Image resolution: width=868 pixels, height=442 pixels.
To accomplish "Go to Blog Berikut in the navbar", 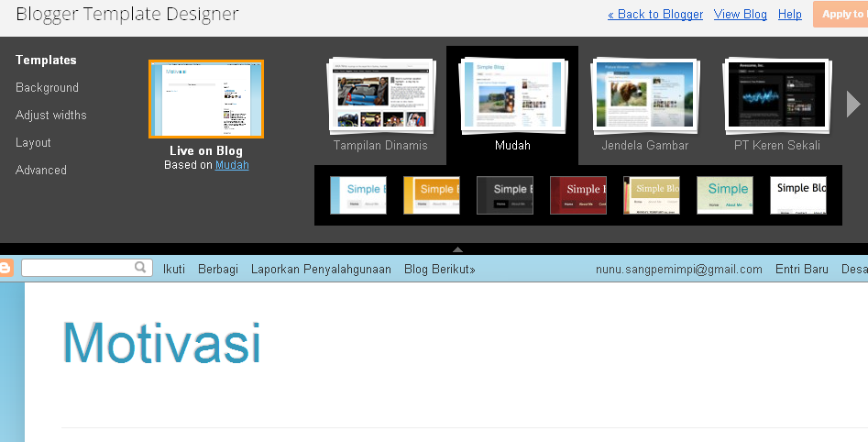I will [440, 270].
